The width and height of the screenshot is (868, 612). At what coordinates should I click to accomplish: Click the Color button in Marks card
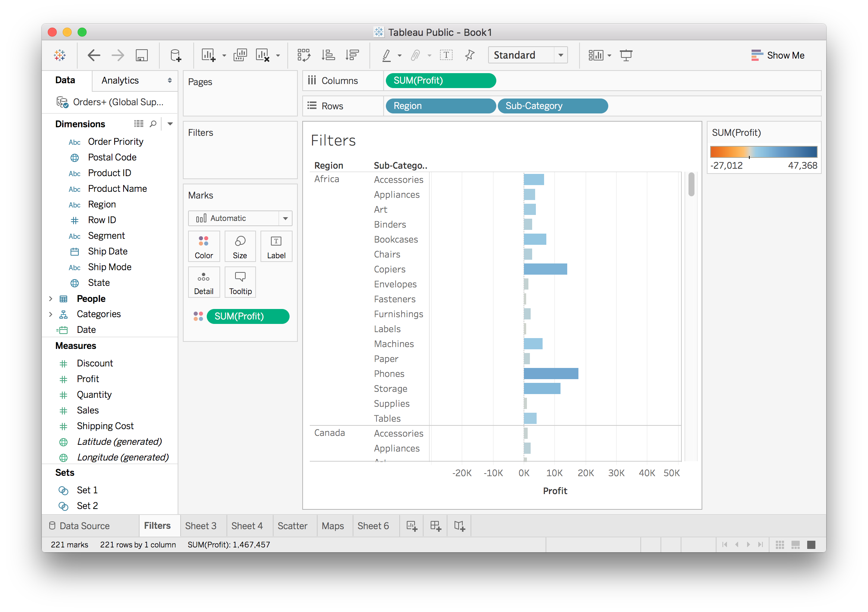204,246
